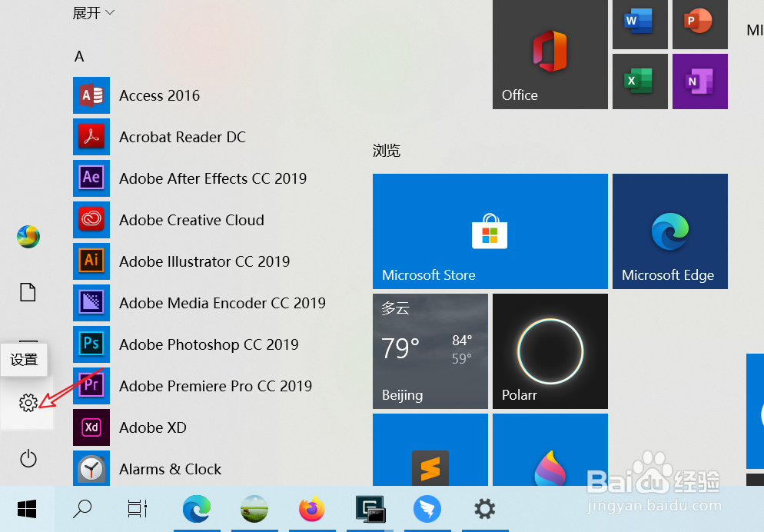This screenshot has width=764, height=532.
Task: Click the Windows Start button
Action: click(x=27, y=509)
